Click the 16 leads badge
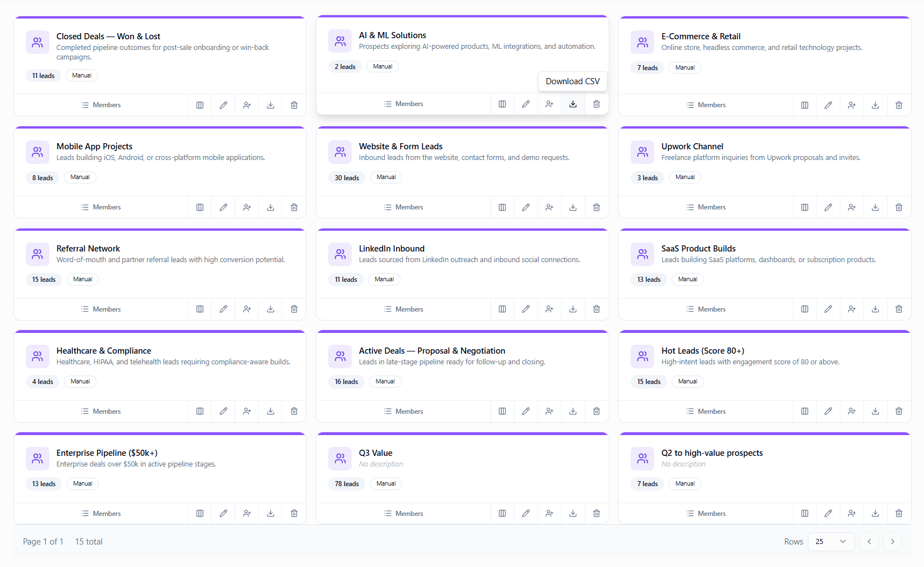This screenshot has width=924, height=567. (346, 382)
